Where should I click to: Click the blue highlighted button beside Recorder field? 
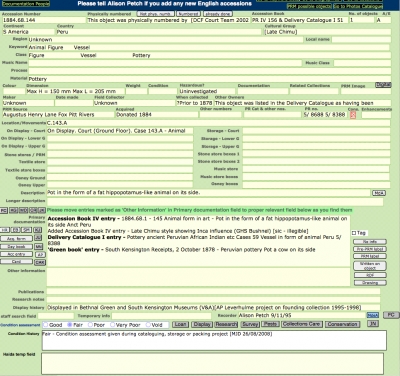pos(372,315)
